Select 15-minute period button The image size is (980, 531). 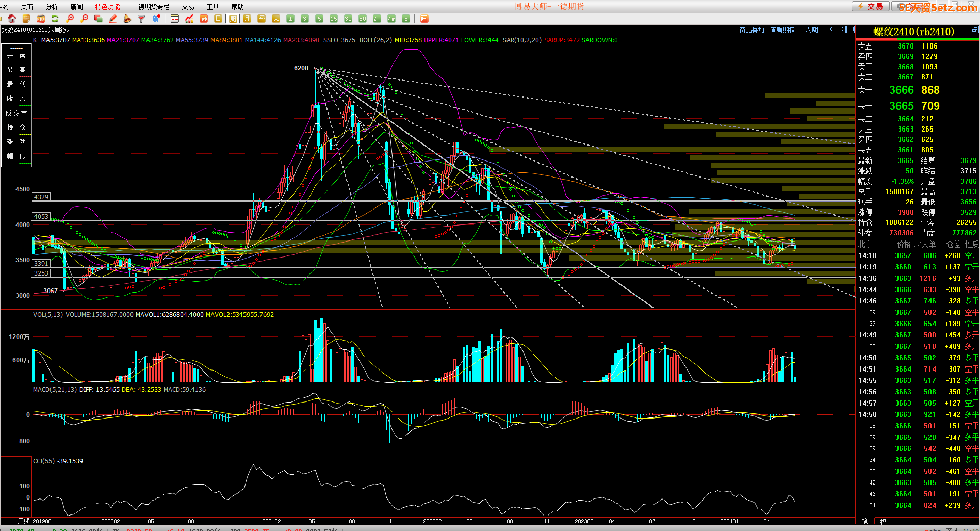tap(334, 19)
